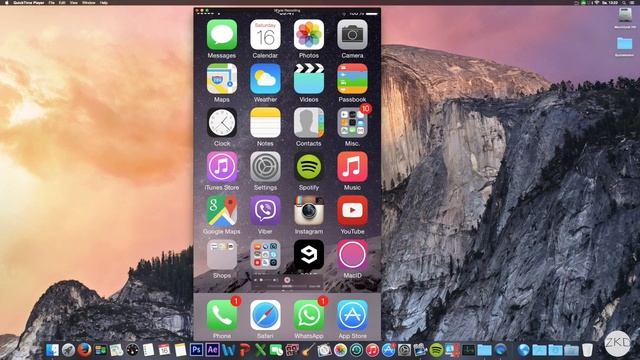640x360 pixels.
Task: Open the Shops folder
Action: pyautogui.click(x=222, y=255)
